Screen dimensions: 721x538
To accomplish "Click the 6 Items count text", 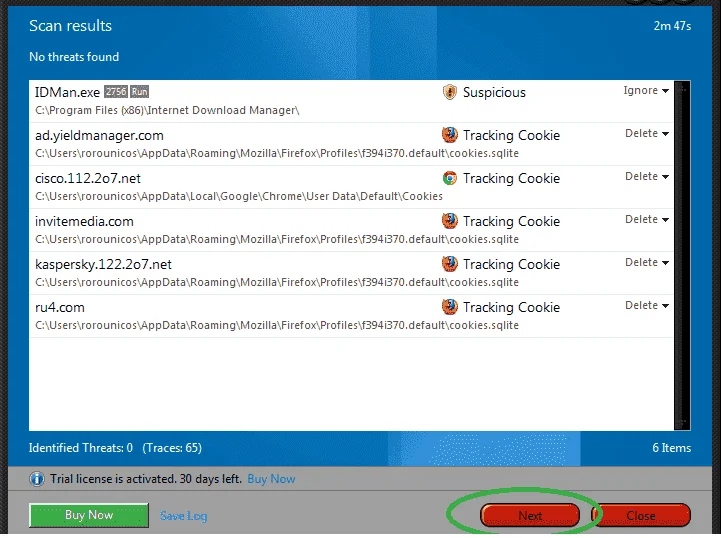I will click(x=671, y=448).
